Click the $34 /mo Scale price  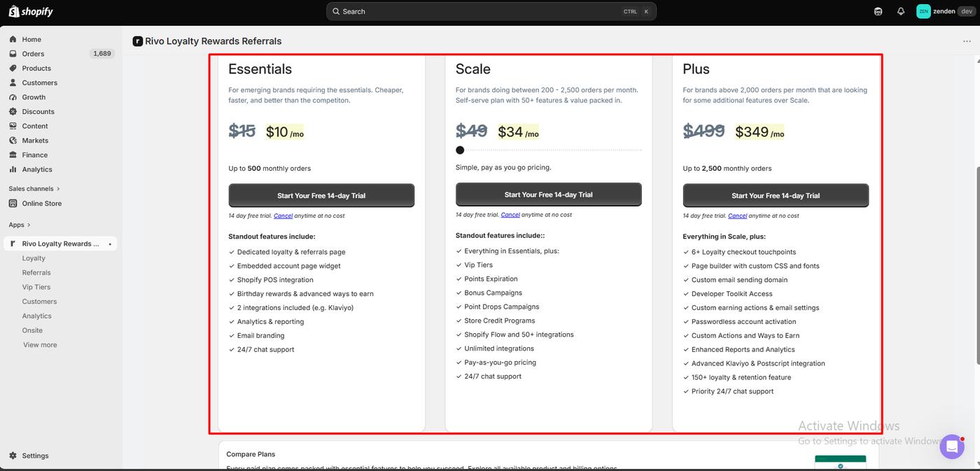click(519, 132)
